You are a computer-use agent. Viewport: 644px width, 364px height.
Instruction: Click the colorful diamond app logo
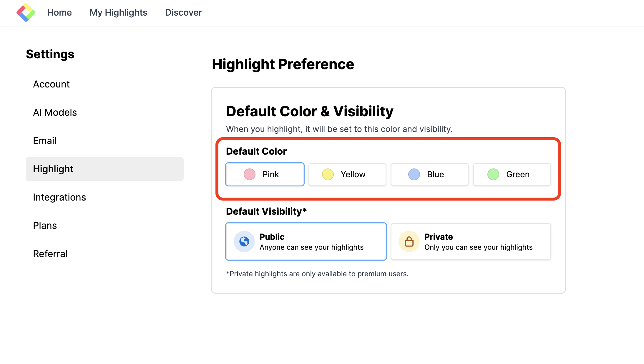point(26,12)
